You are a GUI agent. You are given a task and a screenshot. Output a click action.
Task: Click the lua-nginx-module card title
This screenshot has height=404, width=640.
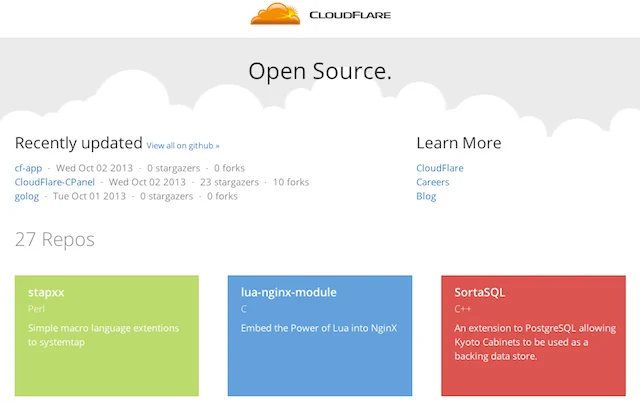[x=289, y=293]
